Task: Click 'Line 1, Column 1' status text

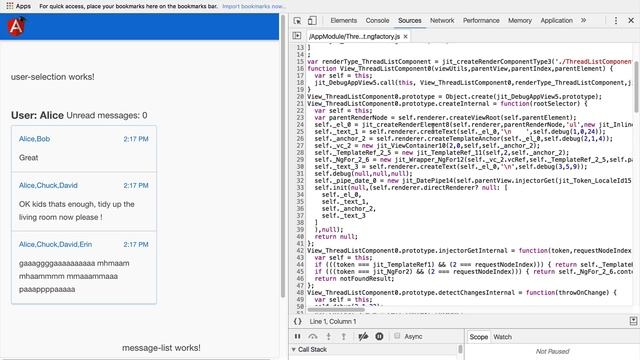Action: [x=333, y=322]
